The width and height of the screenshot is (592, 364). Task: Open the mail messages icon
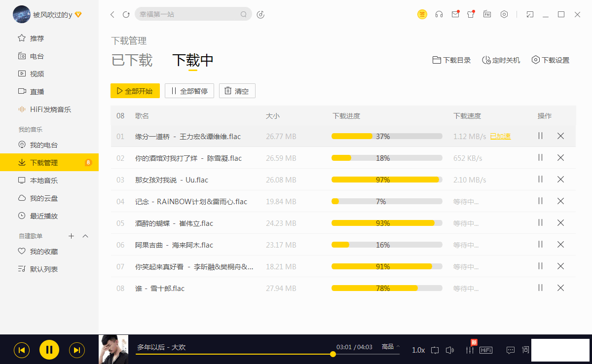[x=455, y=14]
